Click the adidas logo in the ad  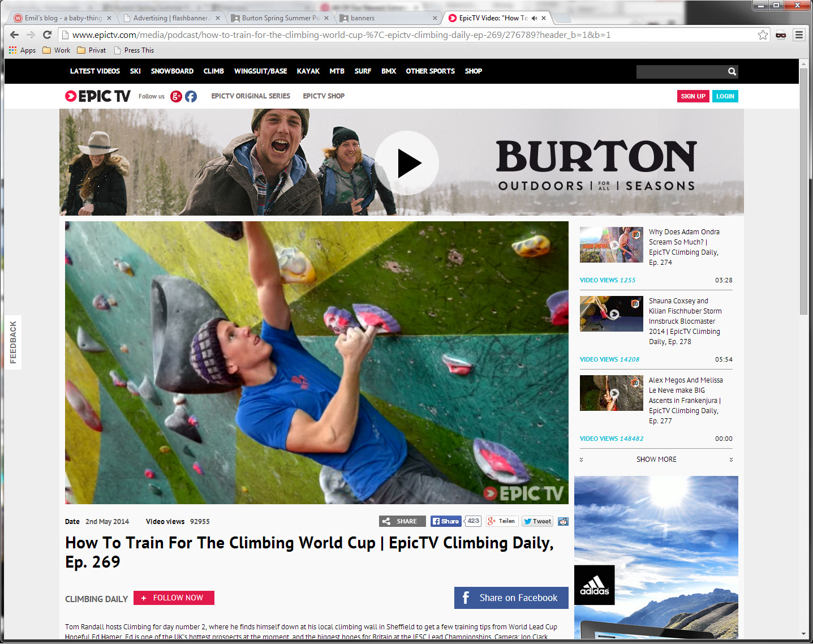pyautogui.click(x=595, y=585)
